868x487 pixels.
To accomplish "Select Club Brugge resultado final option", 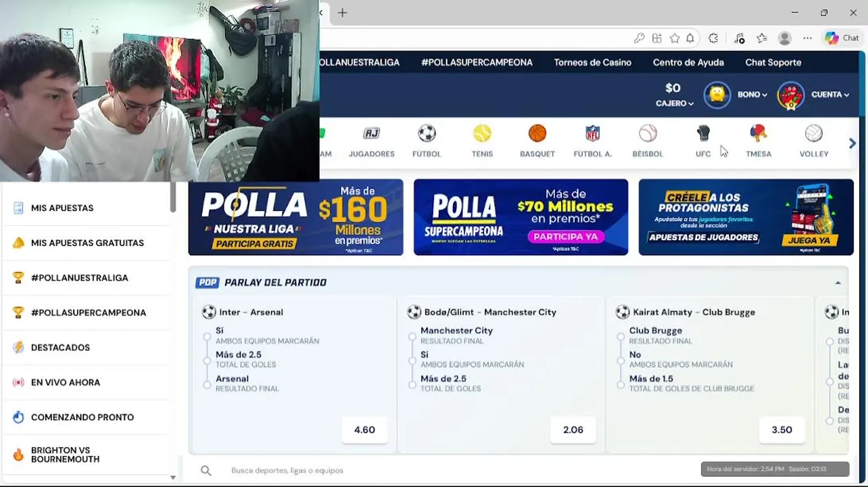I will (x=621, y=336).
